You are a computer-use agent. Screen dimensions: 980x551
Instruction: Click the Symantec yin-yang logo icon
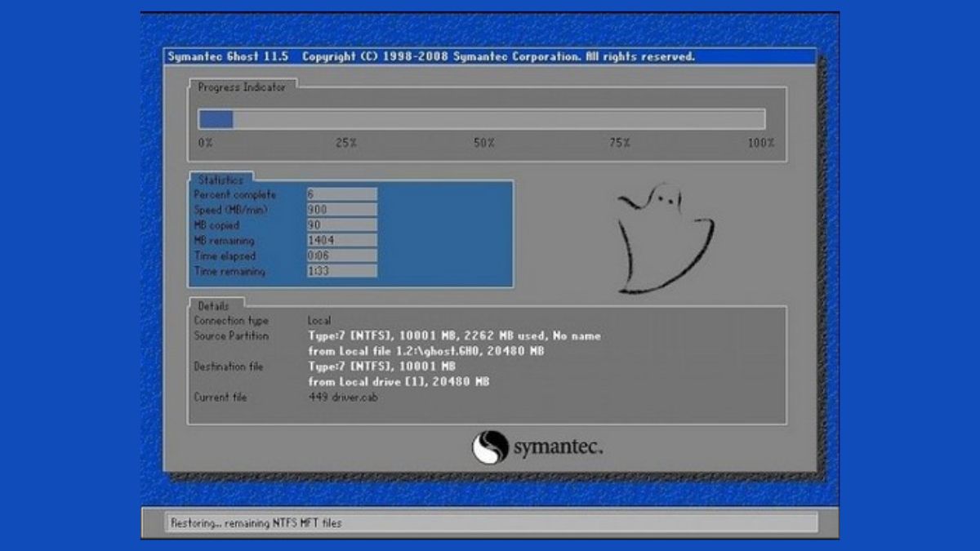[x=489, y=447]
